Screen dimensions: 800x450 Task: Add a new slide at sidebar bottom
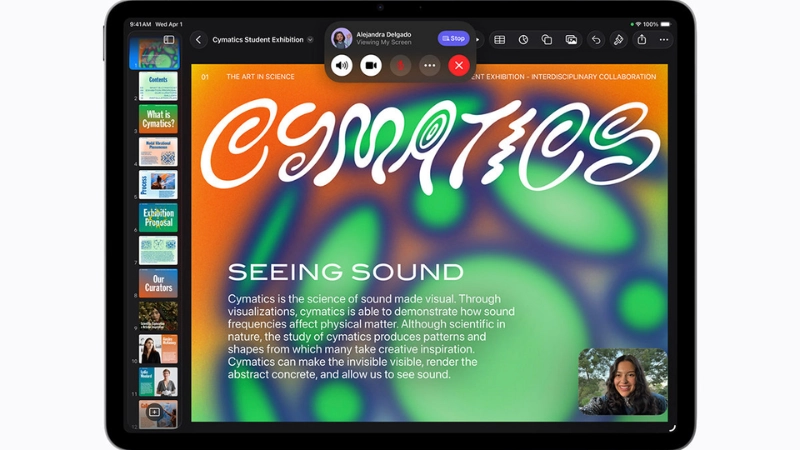click(x=154, y=412)
